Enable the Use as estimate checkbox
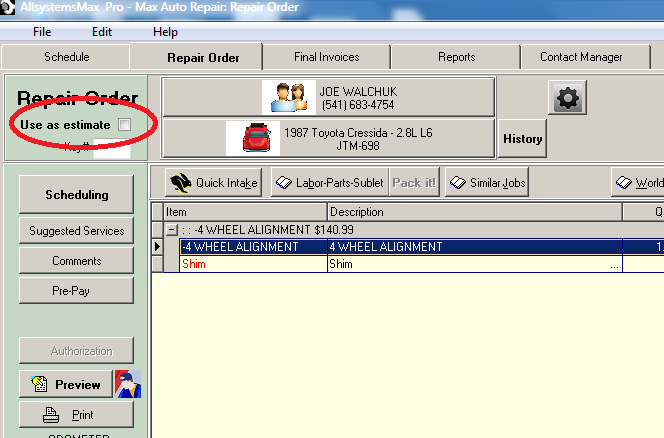The image size is (664, 438). (125, 125)
